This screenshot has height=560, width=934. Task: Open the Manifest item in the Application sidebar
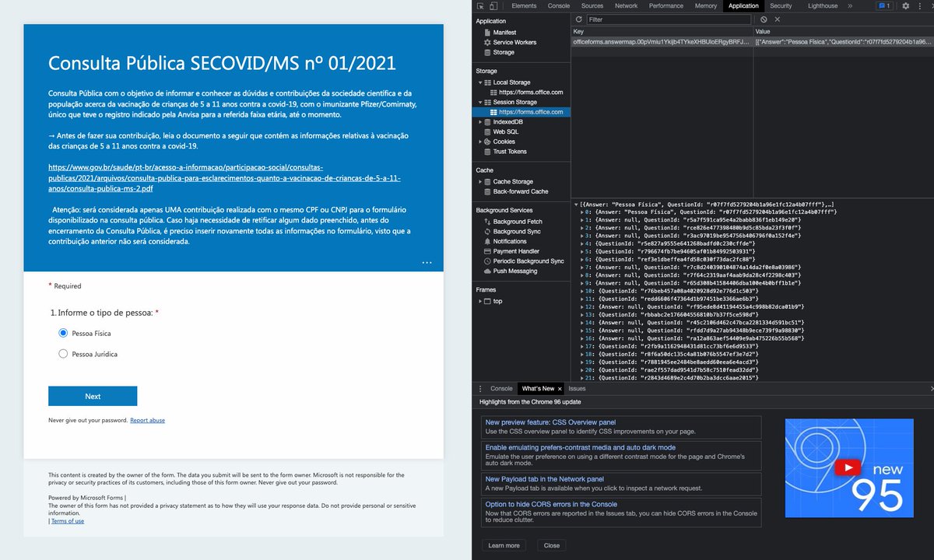[504, 33]
